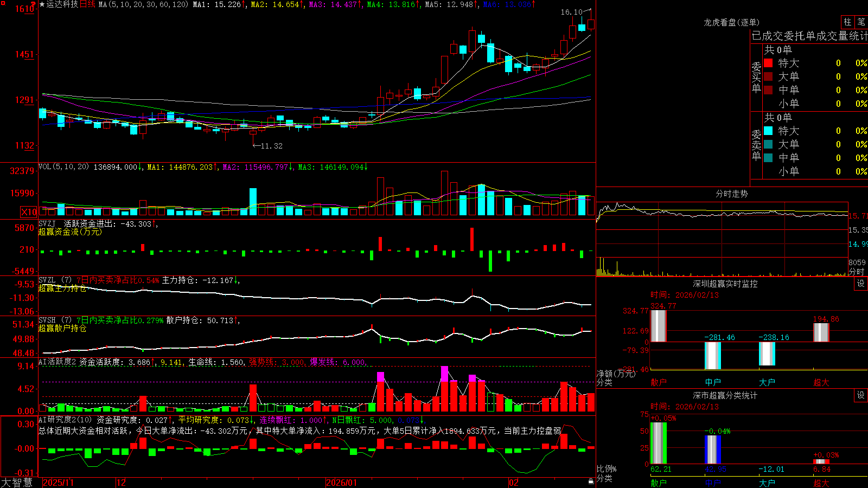Click the 超赢资金流(万元) label
This screenshot has width=868, height=488.
pyautogui.click(x=70, y=232)
